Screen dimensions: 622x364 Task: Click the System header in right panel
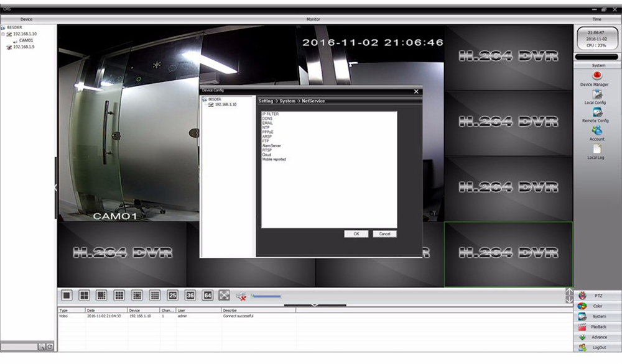click(598, 65)
